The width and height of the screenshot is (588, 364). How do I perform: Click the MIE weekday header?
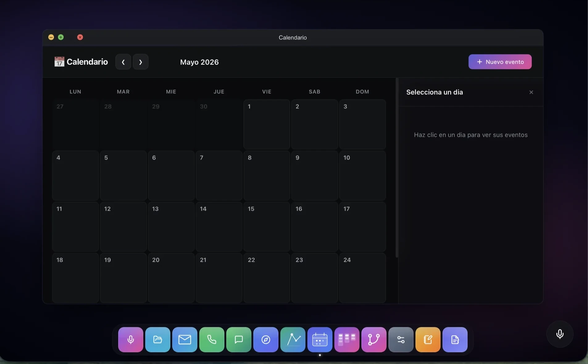click(171, 92)
